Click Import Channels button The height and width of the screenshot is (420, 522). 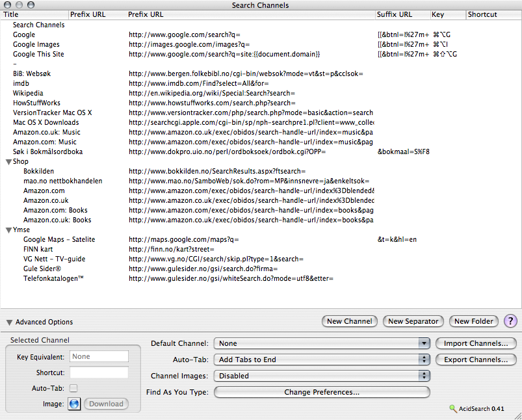pos(476,343)
